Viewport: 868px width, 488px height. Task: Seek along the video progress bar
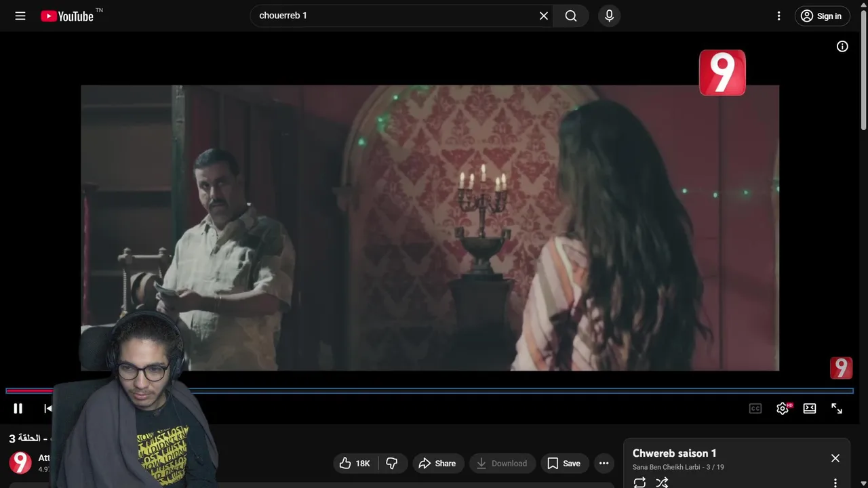click(x=429, y=391)
